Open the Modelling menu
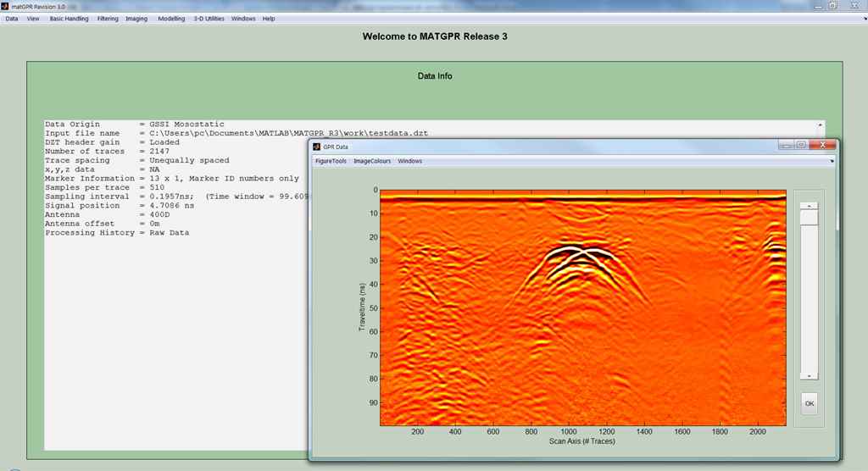Viewport: 868px width, 471px height. pos(171,19)
